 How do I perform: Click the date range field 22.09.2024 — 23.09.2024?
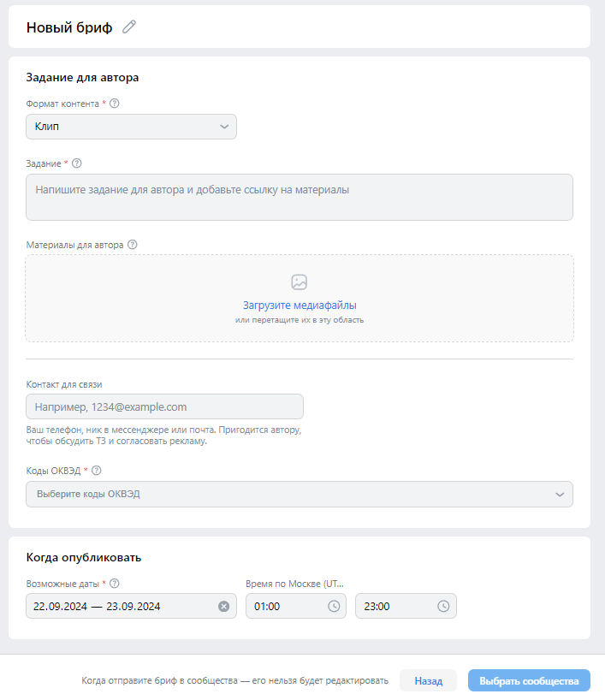tap(131, 606)
